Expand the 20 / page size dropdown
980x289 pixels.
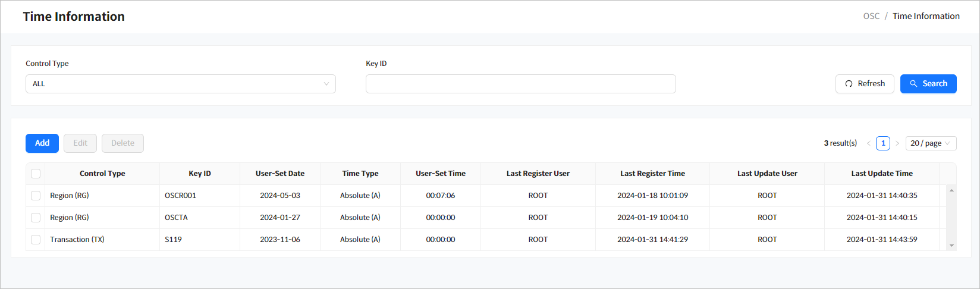931,143
